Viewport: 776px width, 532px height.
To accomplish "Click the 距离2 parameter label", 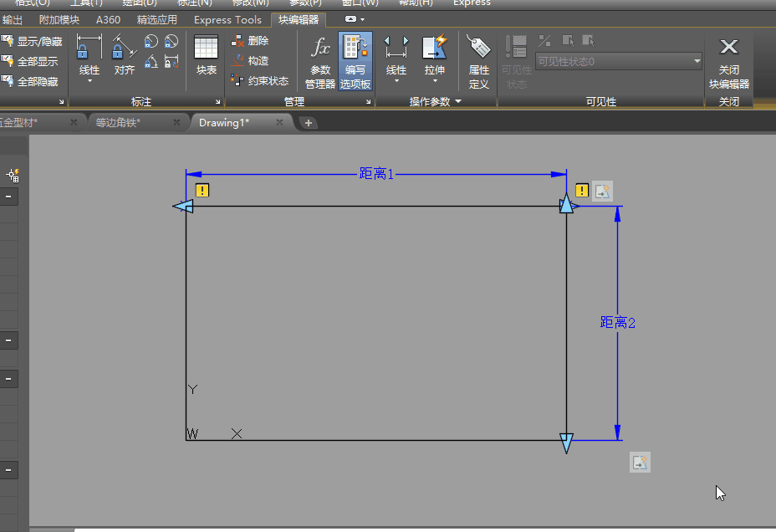I will [x=617, y=322].
